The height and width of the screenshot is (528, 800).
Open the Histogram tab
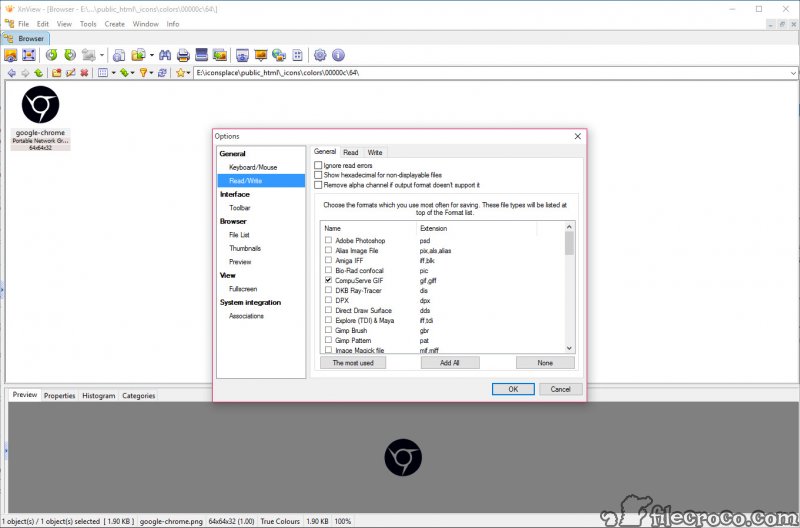(98, 395)
